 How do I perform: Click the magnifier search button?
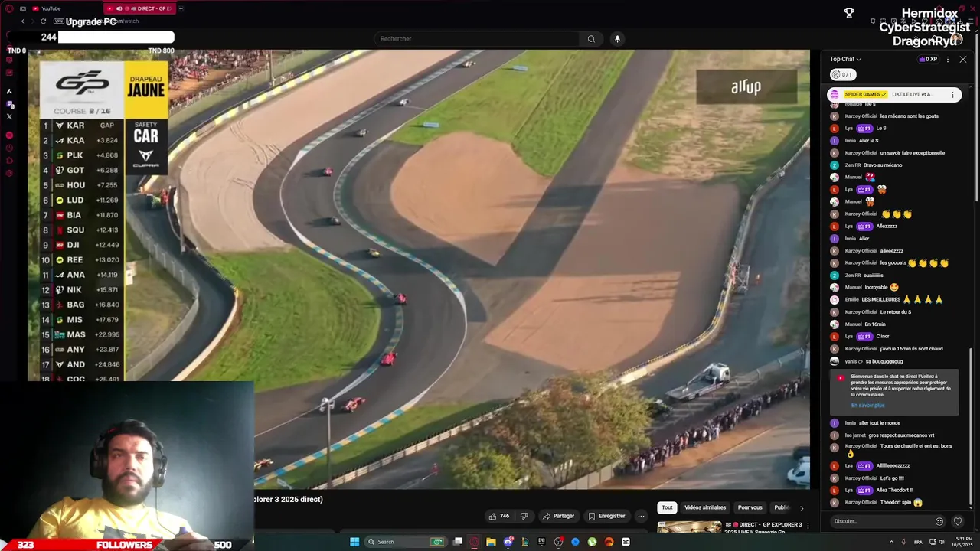pos(591,38)
